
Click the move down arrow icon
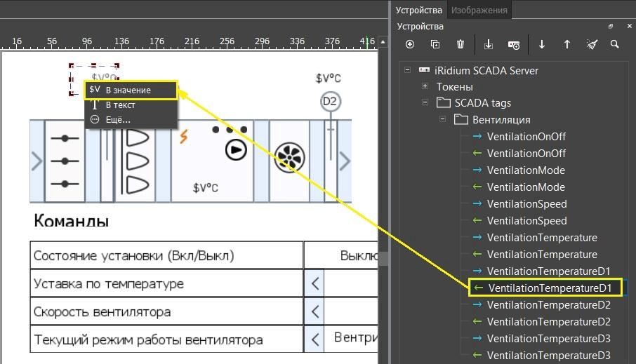click(542, 44)
